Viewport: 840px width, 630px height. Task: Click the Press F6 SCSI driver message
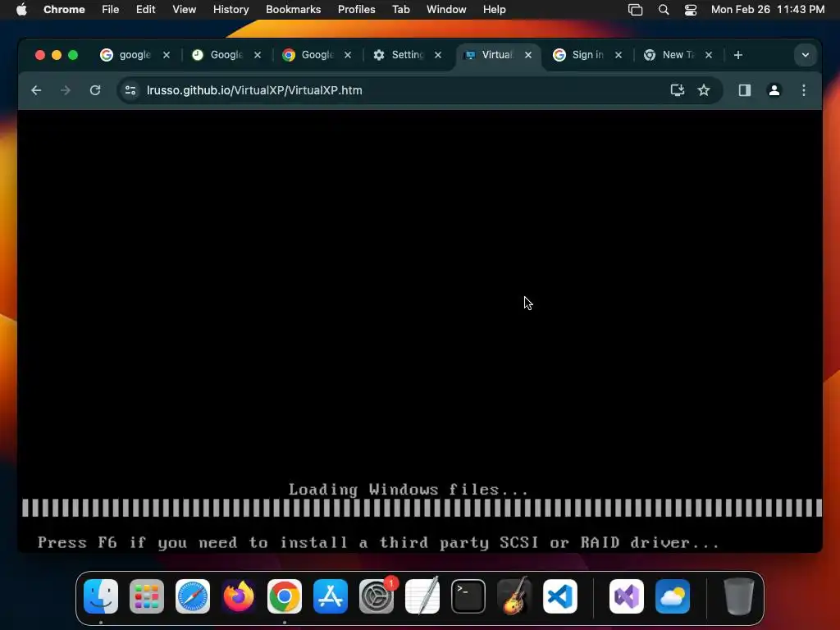(379, 543)
